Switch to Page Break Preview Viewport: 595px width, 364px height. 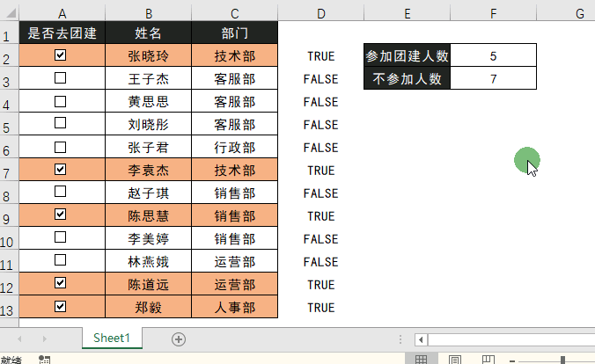(488, 360)
